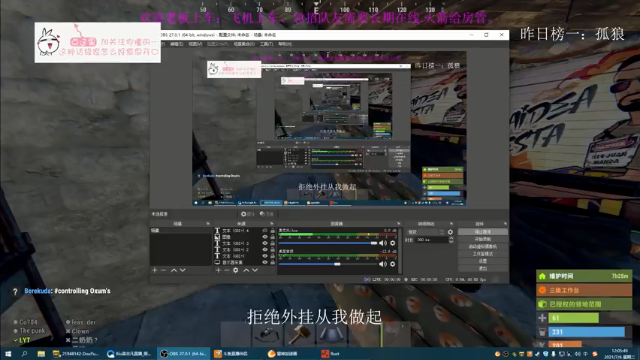Toggle visibility of 图像 image source
Viewport: 640px width, 360px height.
pyautogui.click(x=265, y=237)
